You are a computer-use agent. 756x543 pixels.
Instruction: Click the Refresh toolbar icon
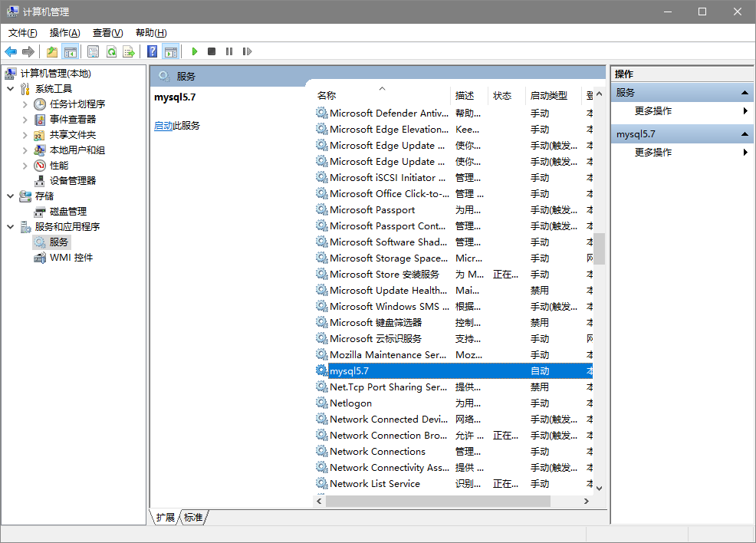[x=111, y=51]
